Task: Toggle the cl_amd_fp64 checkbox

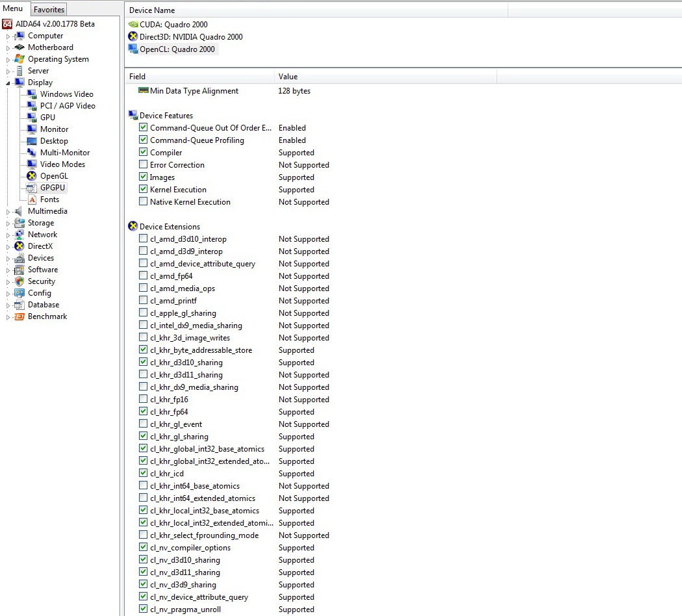Action: (x=143, y=276)
